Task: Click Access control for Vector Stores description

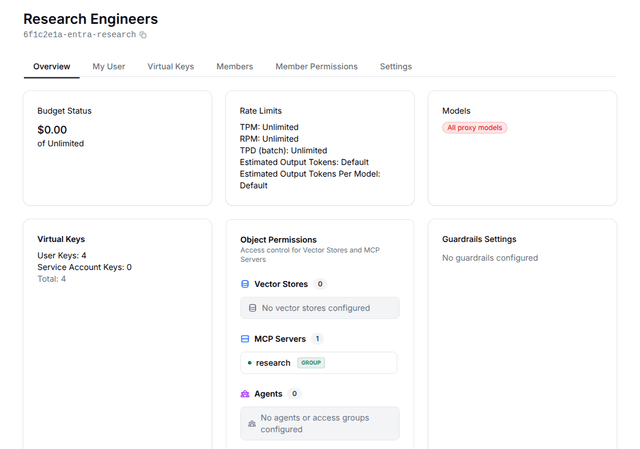Action: tap(310, 255)
